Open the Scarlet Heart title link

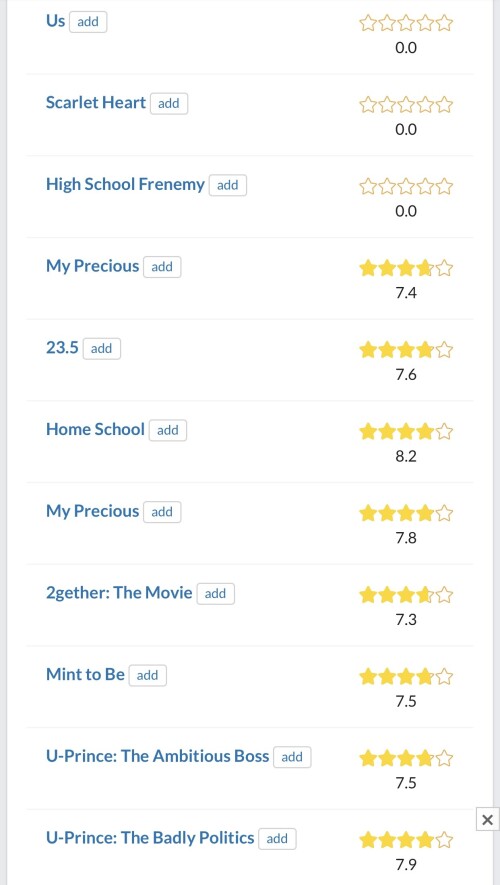tap(96, 103)
